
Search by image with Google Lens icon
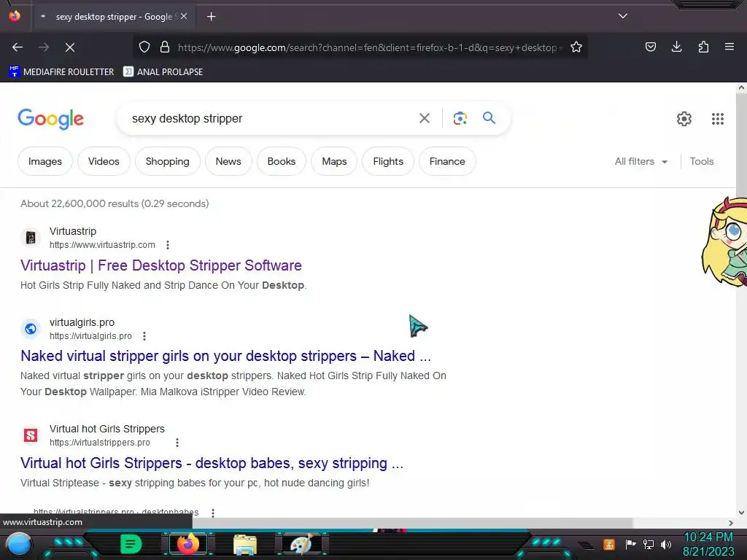point(460,118)
